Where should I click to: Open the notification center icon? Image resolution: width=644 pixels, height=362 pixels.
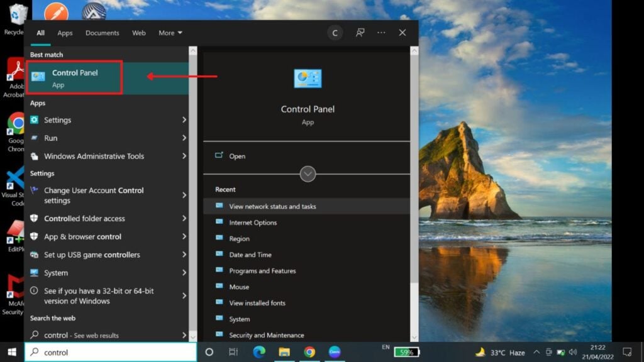(x=627, y=352)
